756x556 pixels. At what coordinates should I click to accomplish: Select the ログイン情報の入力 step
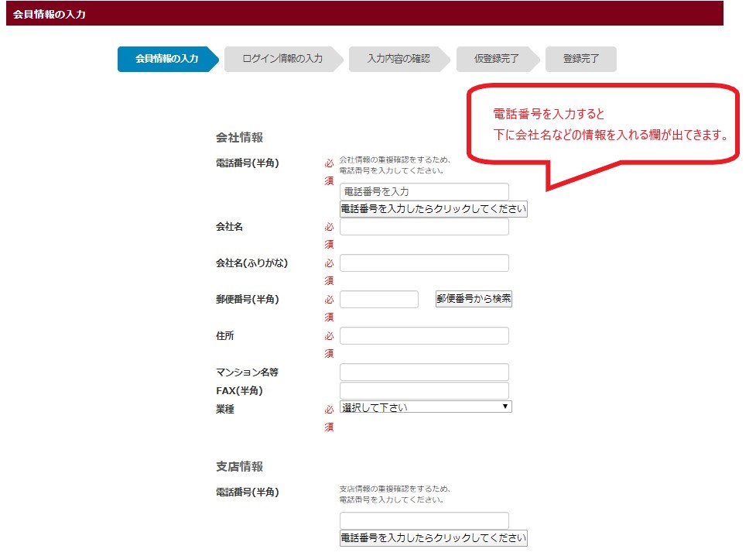[282, 59]
